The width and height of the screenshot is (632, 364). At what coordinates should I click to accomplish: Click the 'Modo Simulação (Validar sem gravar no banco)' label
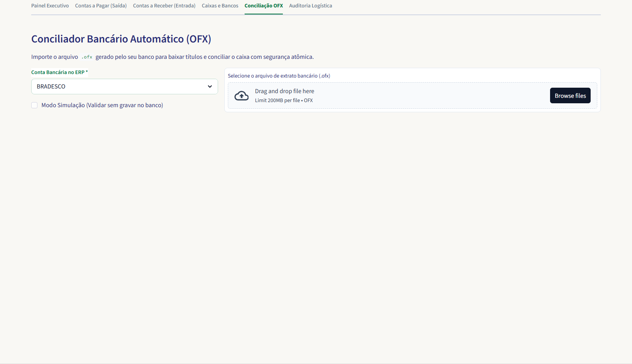coord(102,105)
